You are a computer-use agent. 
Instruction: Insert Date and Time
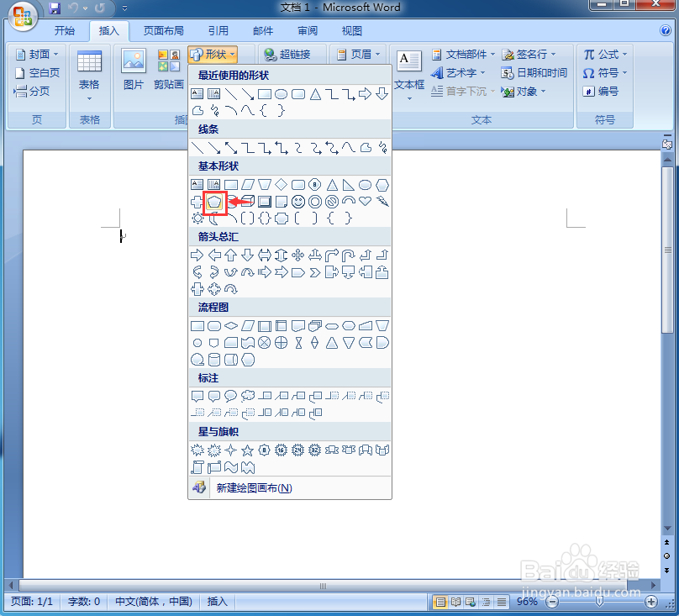pyautogui.click(x=534, y=73)
